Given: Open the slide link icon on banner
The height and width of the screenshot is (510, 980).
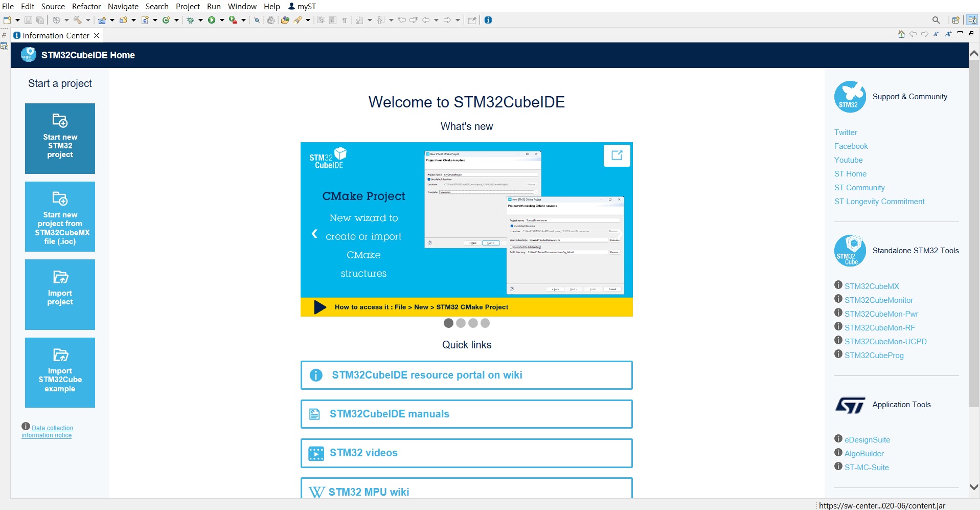Looking at the screenshot, I should click(x=617, y=156).
